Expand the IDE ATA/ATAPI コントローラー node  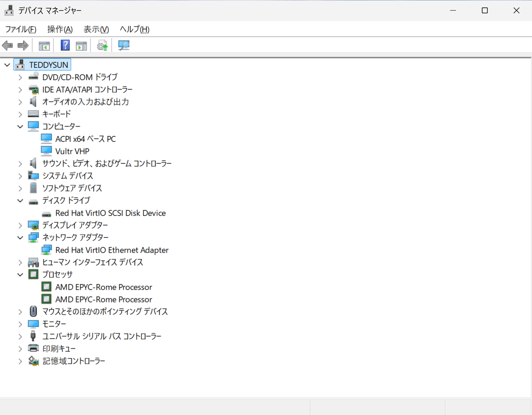pyautogui.click(x=20, y=90)
